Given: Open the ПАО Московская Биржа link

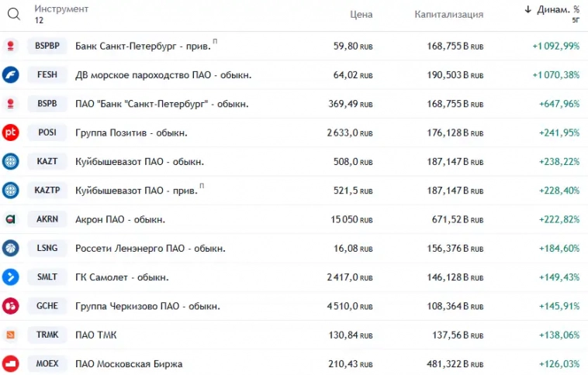Looking at the screenshot, I should (x=129, y=363).
